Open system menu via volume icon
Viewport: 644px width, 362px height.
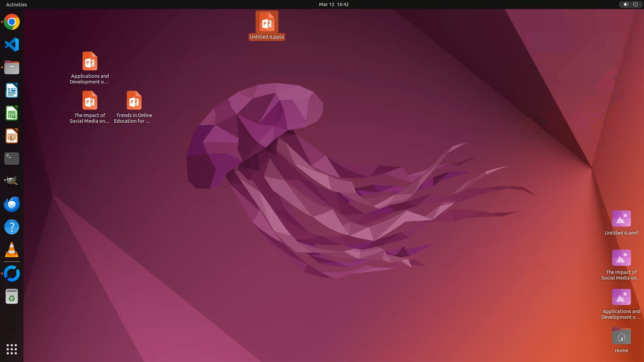pos(626,4)
